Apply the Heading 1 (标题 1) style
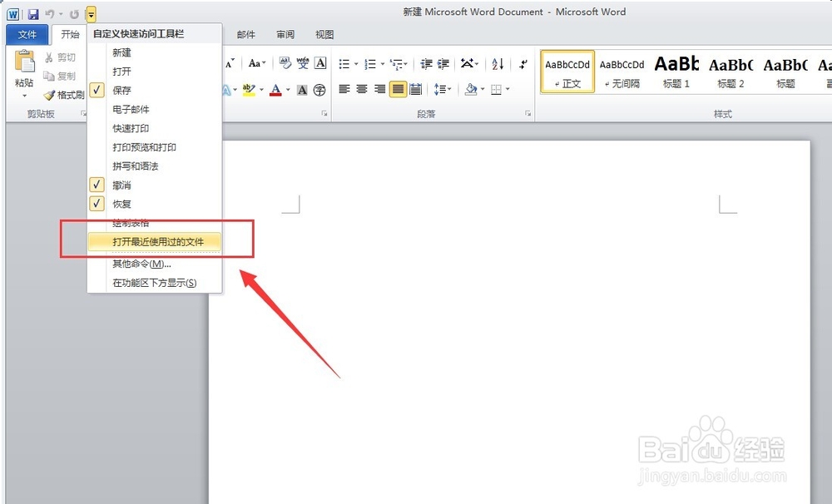The width and height of the screenshot is (832, 504). click(676, 72)
